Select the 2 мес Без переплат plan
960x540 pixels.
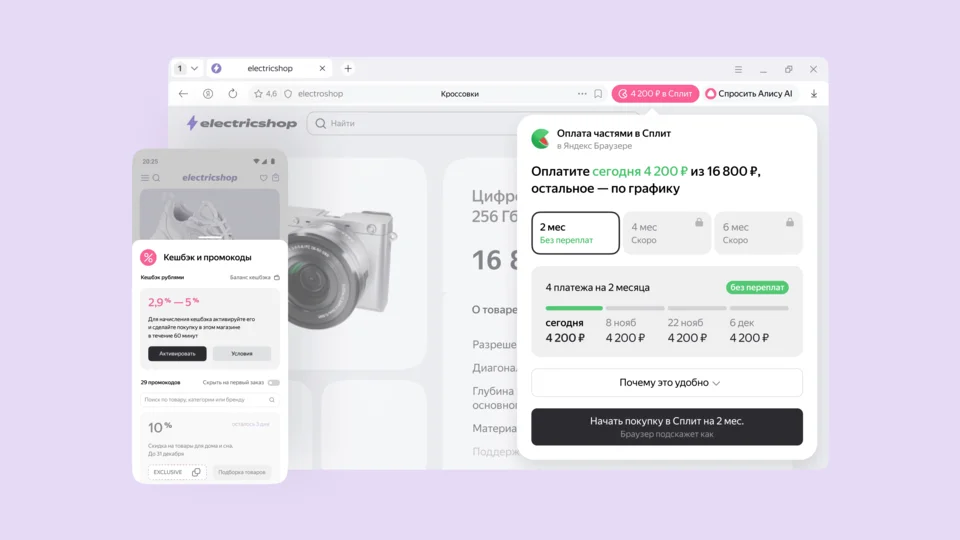click(x=576, y=233)
